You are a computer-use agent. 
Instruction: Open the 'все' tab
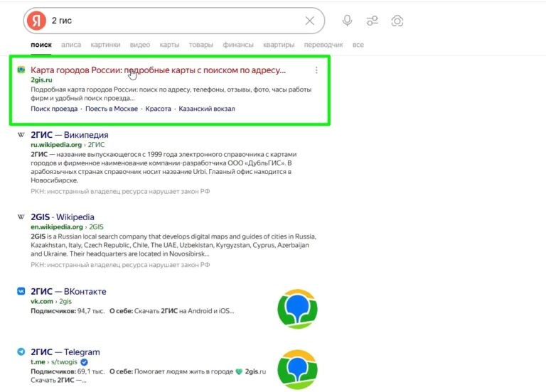pos(358,45)
